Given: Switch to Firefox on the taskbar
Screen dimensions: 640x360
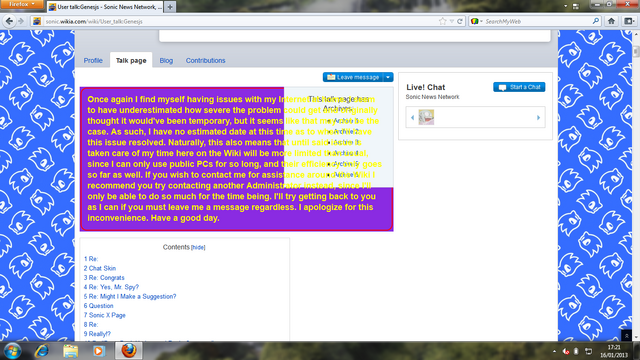Looking at the screenshot, I should 129,351.
